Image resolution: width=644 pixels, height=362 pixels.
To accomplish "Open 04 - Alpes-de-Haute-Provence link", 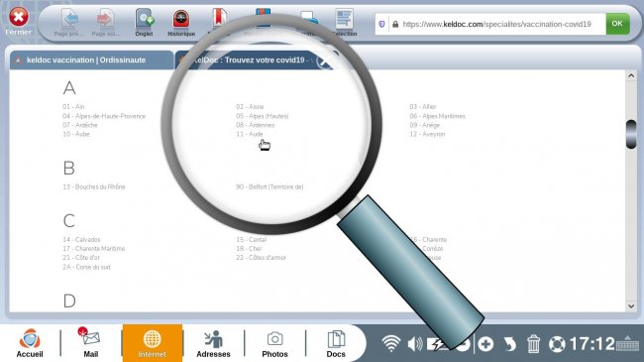I will pyautogui.click(x=104, y=116).
